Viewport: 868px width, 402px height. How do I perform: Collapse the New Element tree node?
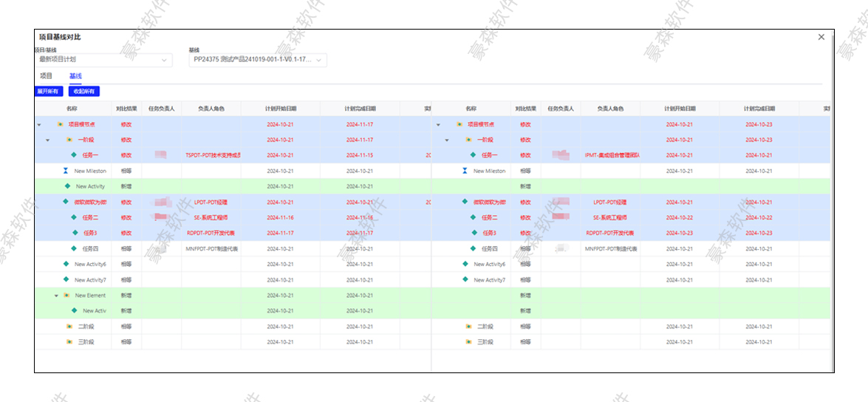point(56,296)
